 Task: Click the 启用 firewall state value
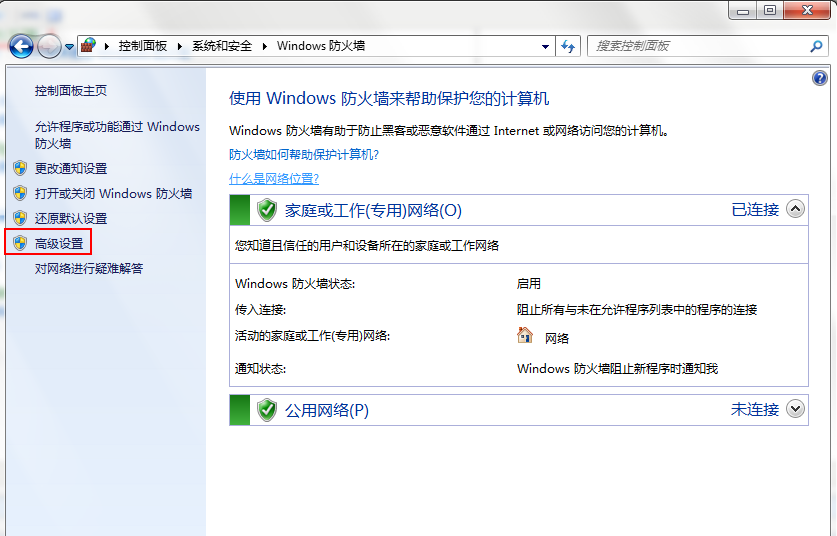(x=528, y=283)
